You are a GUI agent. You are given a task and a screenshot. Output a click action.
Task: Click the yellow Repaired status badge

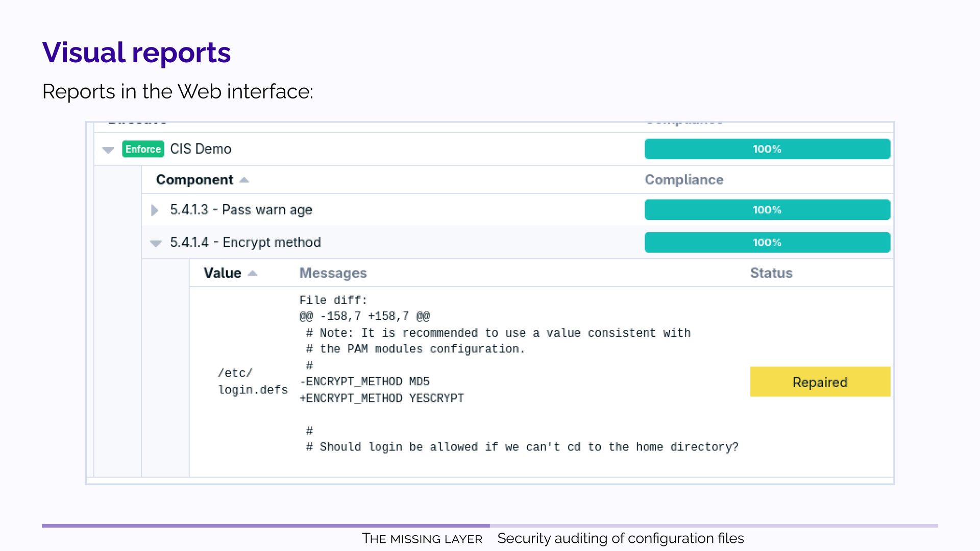[x=820, y=382]
